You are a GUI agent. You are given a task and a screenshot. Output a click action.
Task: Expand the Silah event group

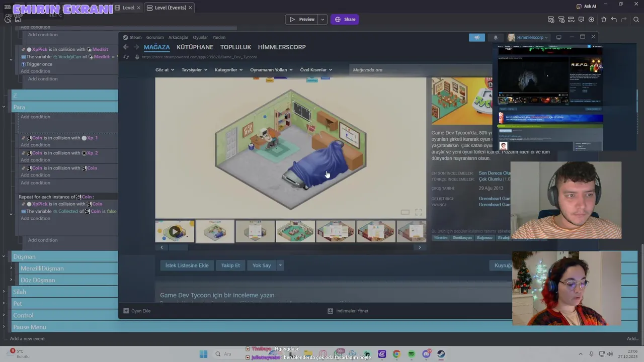(x=4, y=292)
